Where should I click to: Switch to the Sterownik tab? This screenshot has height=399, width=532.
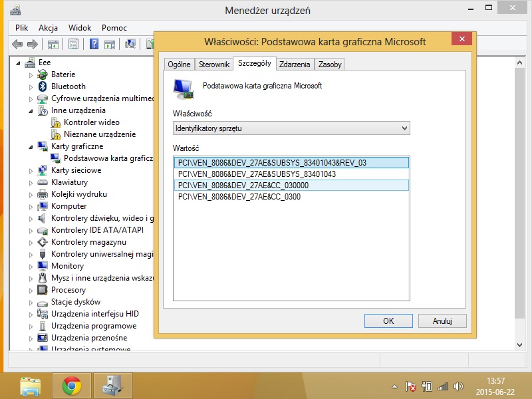click(213, 64)
